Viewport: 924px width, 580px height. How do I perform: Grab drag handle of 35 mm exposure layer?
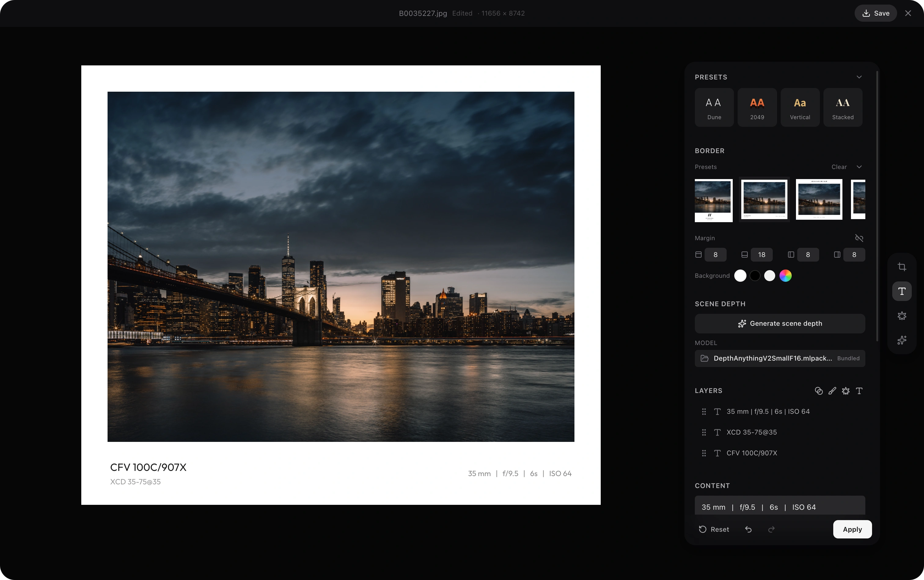704,412
